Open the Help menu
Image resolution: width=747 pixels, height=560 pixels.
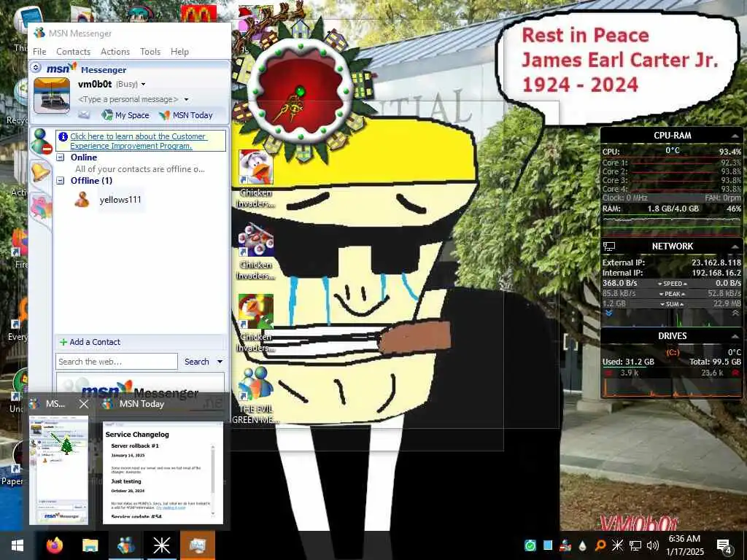point(179,52)
